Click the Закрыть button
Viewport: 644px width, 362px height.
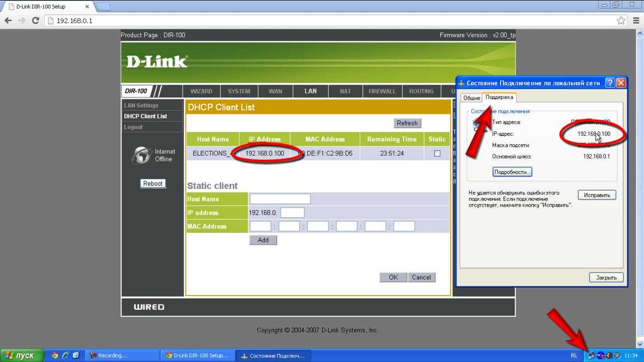606,278
